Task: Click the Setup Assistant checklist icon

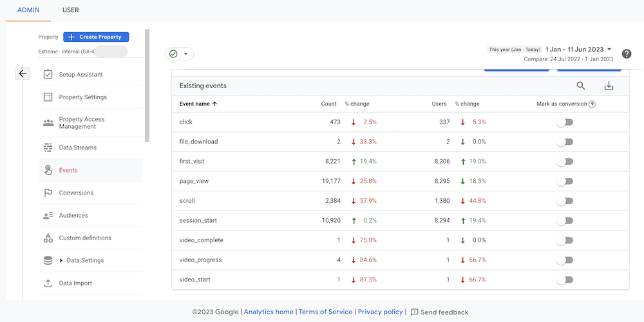Action: click(x=48, y=75)
